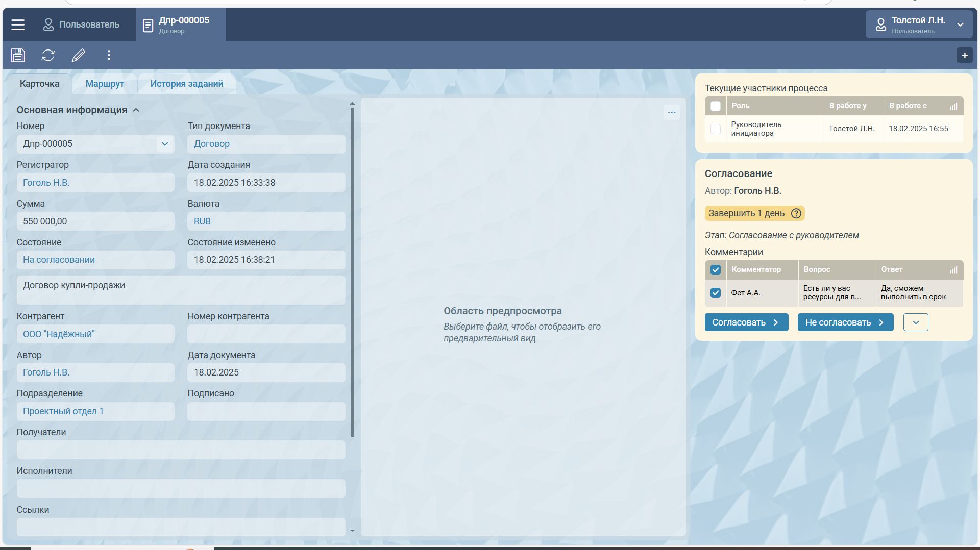Open the vertical three-dot toolbar menu
Screen dimensions: 980x550
tap(109, 55)
